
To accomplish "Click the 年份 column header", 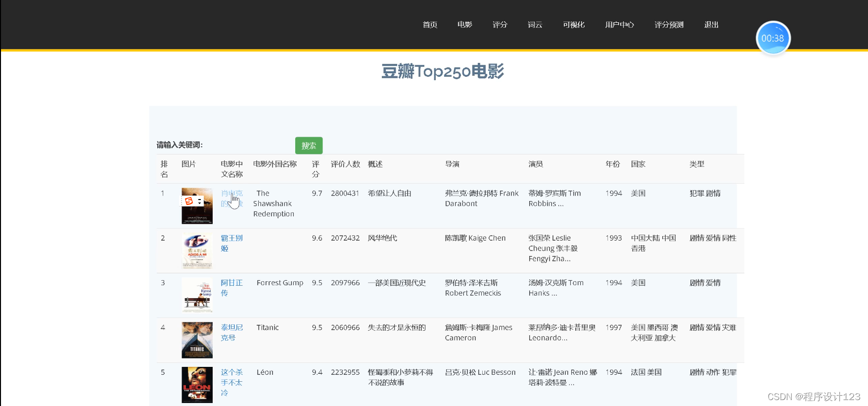I will [613, 164].
